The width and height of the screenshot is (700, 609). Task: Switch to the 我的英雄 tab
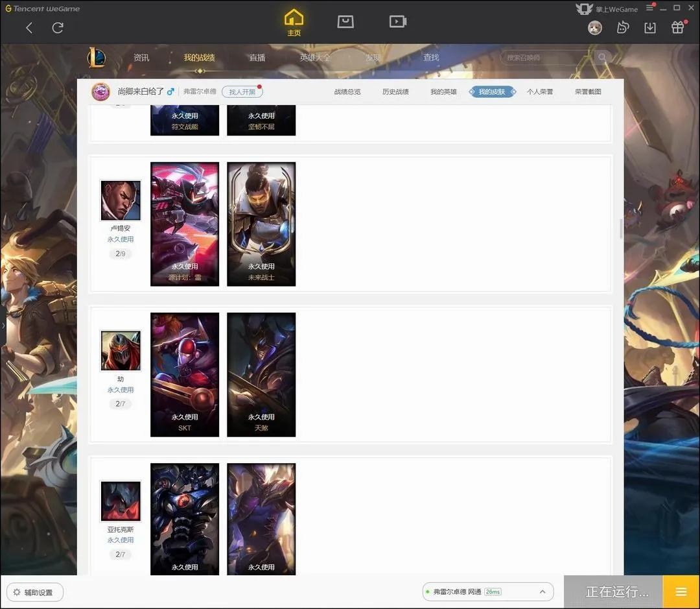tap(443, 92)
